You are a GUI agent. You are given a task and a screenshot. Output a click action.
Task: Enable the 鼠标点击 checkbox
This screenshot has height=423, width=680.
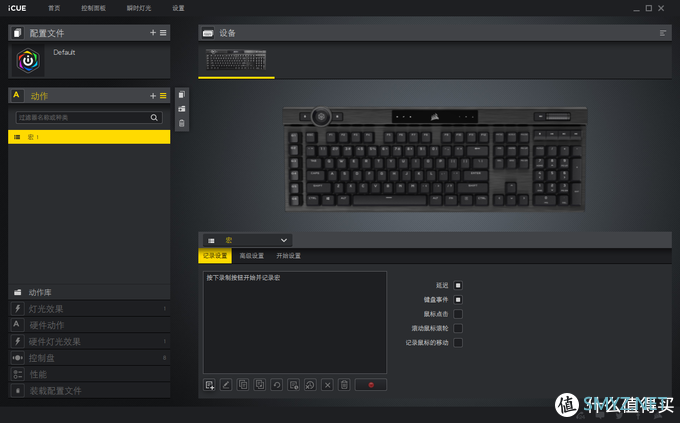coord(458,314)
